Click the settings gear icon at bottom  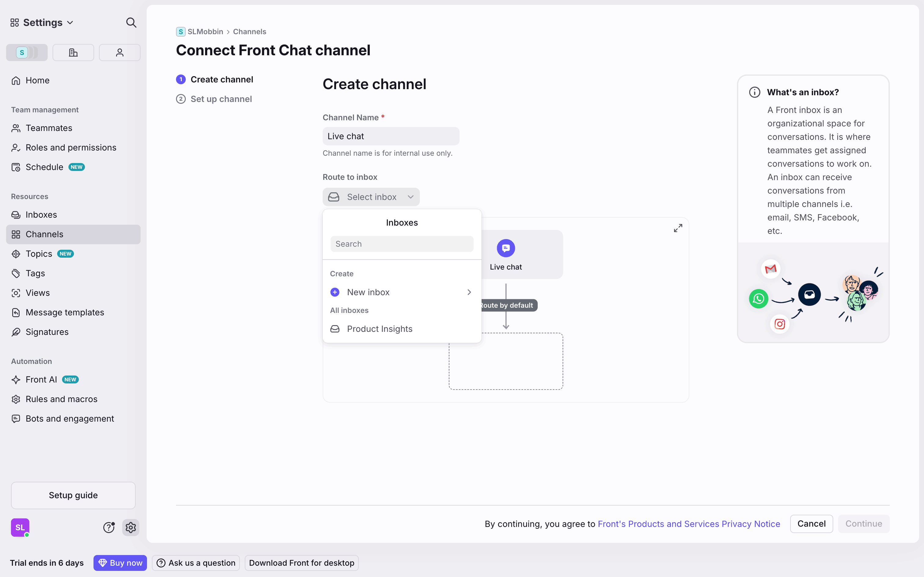[x=130, y=528]
